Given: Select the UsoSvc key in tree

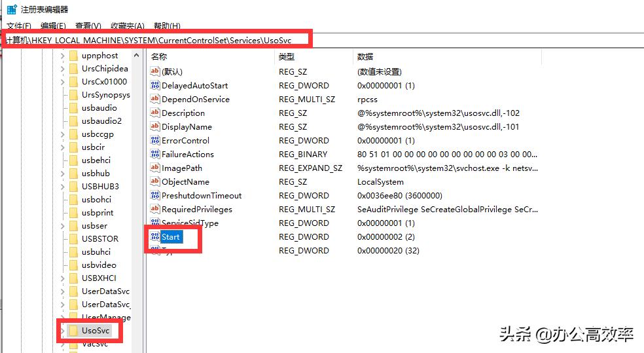Looking at the screenshot, I should (x=95, y=331).
